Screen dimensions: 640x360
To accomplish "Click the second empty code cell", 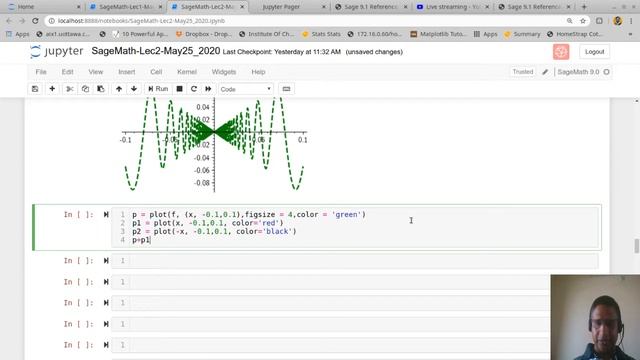I will click(331, 282).
